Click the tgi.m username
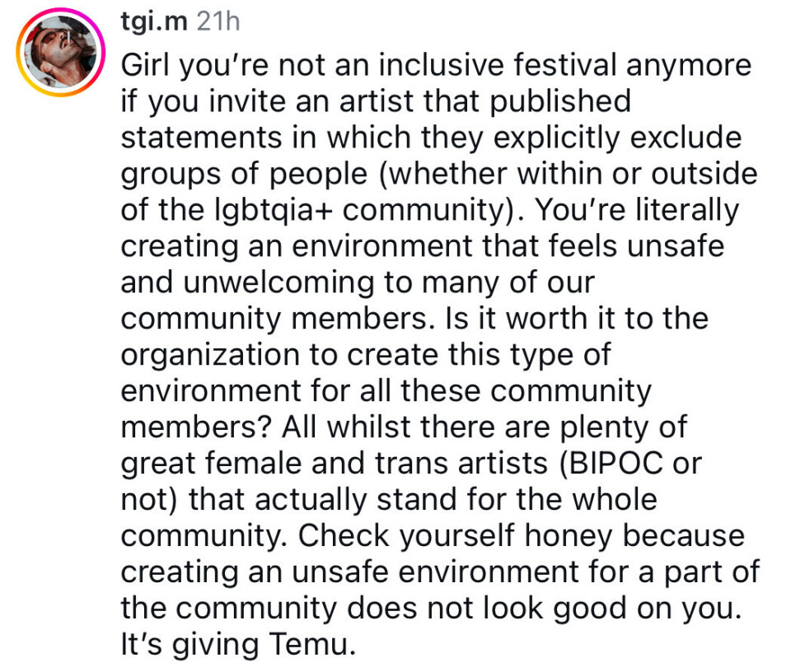Screen dimensions: 791x672 point(152,22)
